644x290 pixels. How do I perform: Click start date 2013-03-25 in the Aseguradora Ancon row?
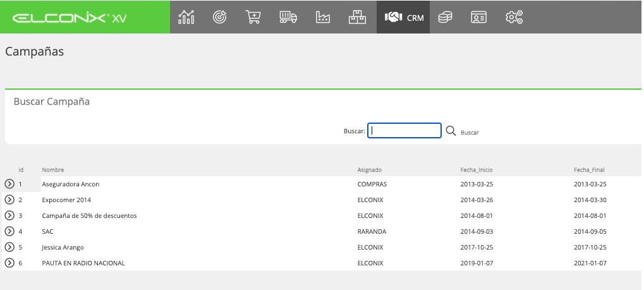click(x=477, y=184)
